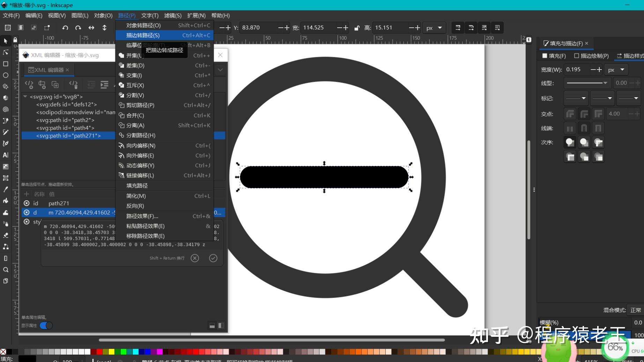Enable the 填充(F) checkbox in stroke panel
644x362 pixels.
545,56
